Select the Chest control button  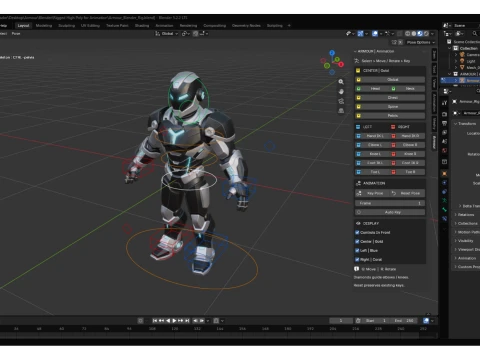tap(390, 98)
